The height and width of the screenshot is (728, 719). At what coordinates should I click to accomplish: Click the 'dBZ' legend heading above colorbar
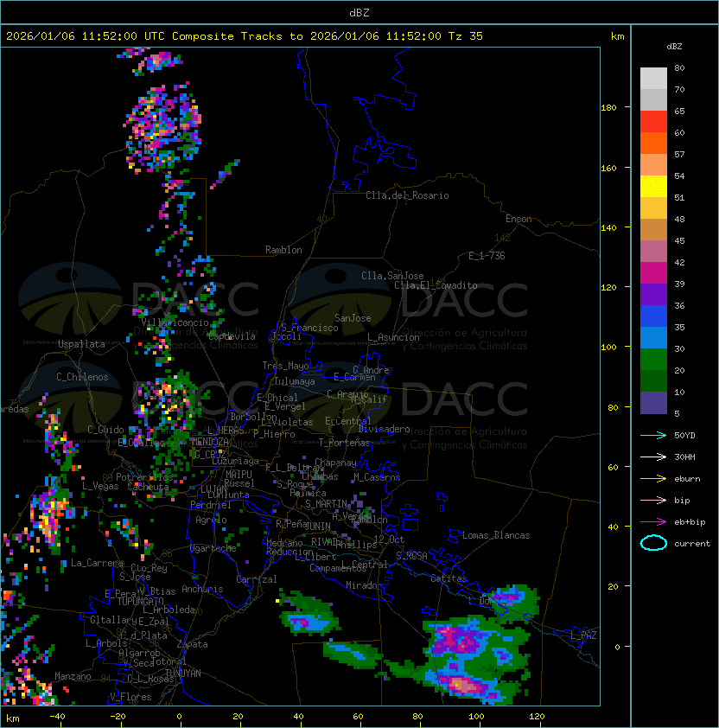(x=674, y=47)
